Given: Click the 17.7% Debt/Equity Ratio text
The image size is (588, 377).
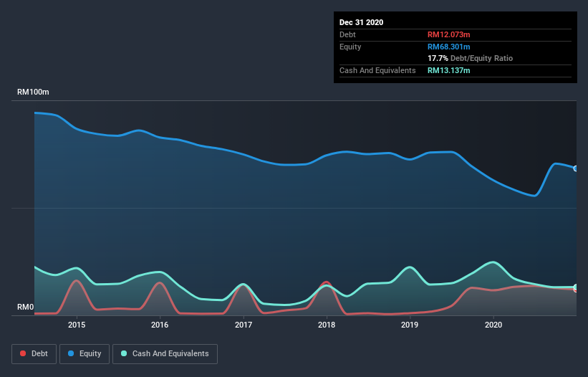Looking at the screenshot, I should (470, 58).
